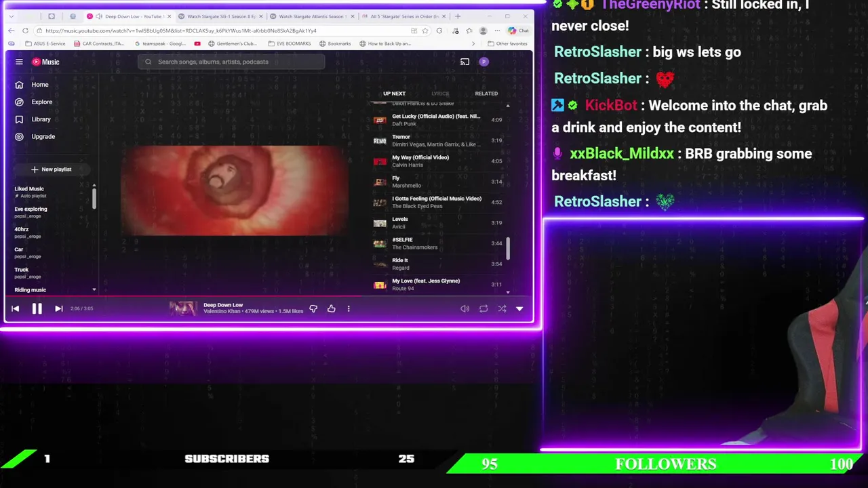Click the YouTube Music logo
Image resolution: width=868 pixels, height=488 pixels.
tap(46, 62)
